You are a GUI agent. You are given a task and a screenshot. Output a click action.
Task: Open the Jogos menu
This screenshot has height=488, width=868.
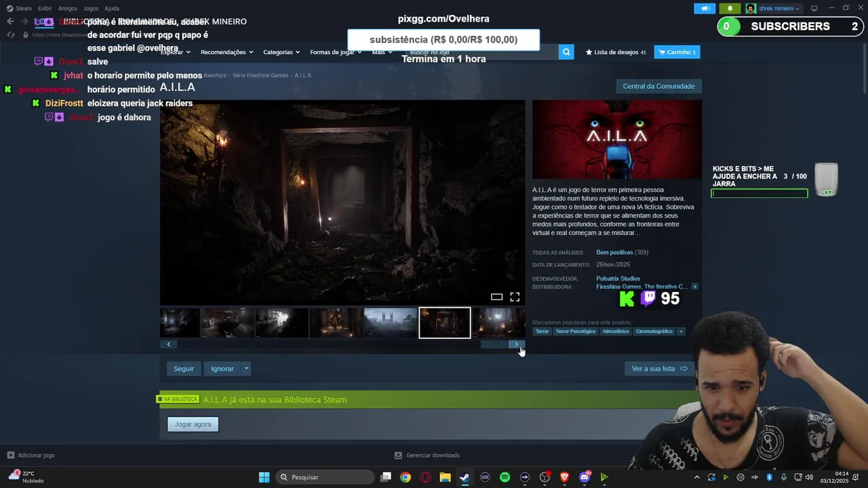(91, 8)
